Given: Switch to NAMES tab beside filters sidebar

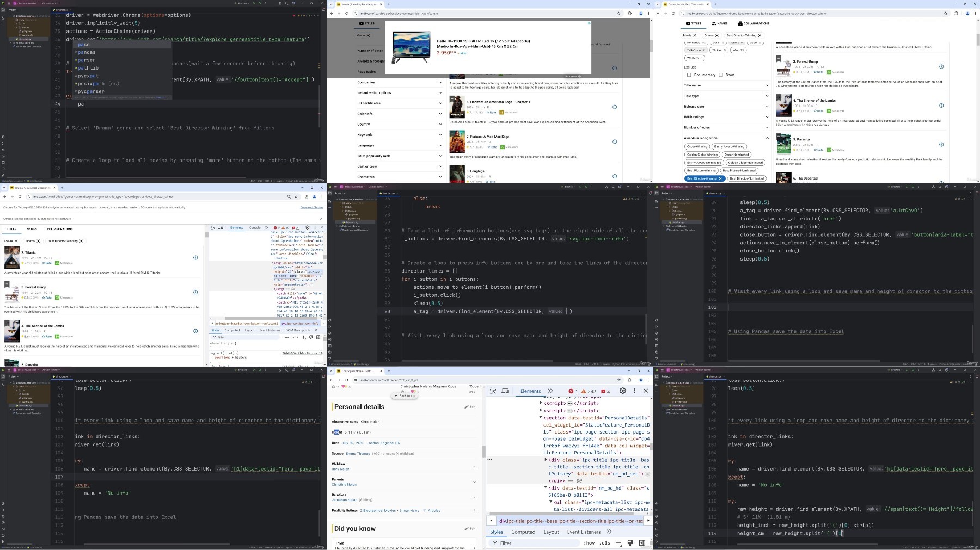Looking at the screenshot, I should click(719, 23).
